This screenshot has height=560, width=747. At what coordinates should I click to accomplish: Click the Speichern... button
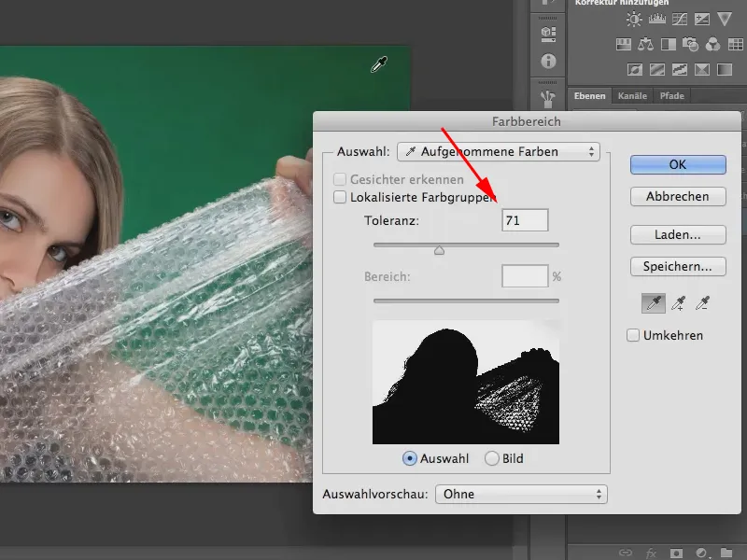coord(678,267)
